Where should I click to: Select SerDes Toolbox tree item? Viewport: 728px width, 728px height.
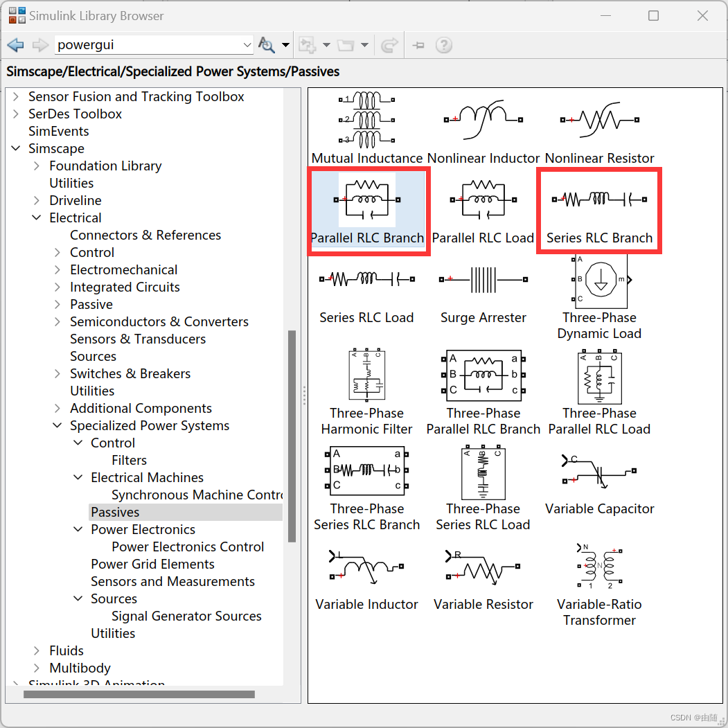[x=75, y=114]
